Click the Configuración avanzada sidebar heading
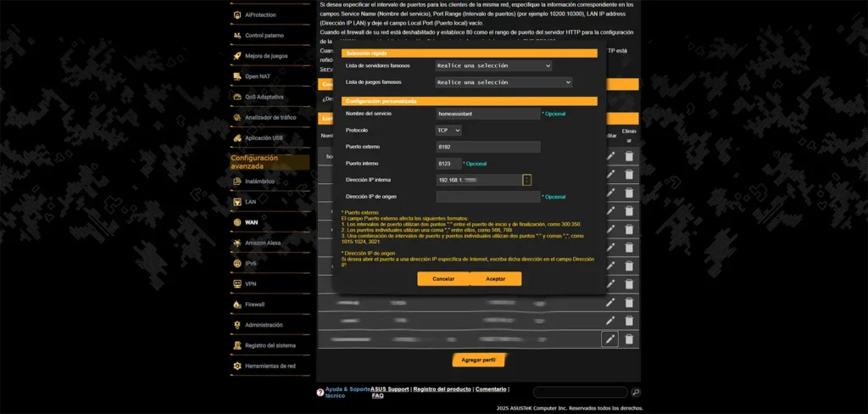 tap(270, 162)
